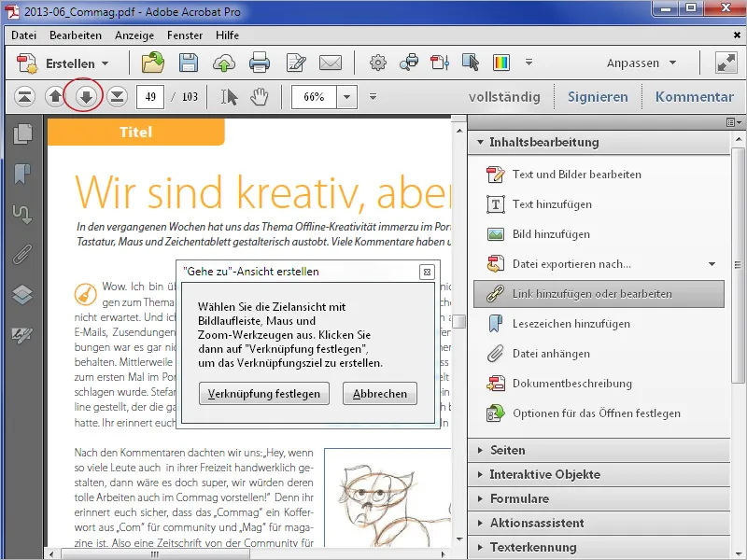Close the Gehe zu-Ansicht dialog
This screenshot has width=747, height=560.
(x=427, y=272)
